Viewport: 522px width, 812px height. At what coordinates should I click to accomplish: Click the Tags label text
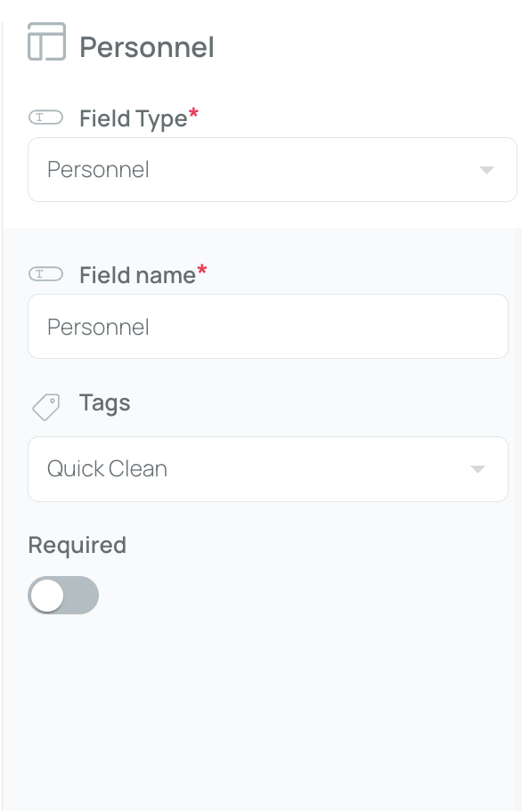pyautogui.click(x=104, y=403)
